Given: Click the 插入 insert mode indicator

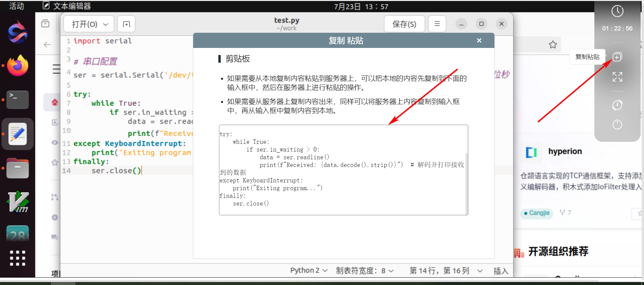Looking at the screenshot, I should click(x=501, y=271).
